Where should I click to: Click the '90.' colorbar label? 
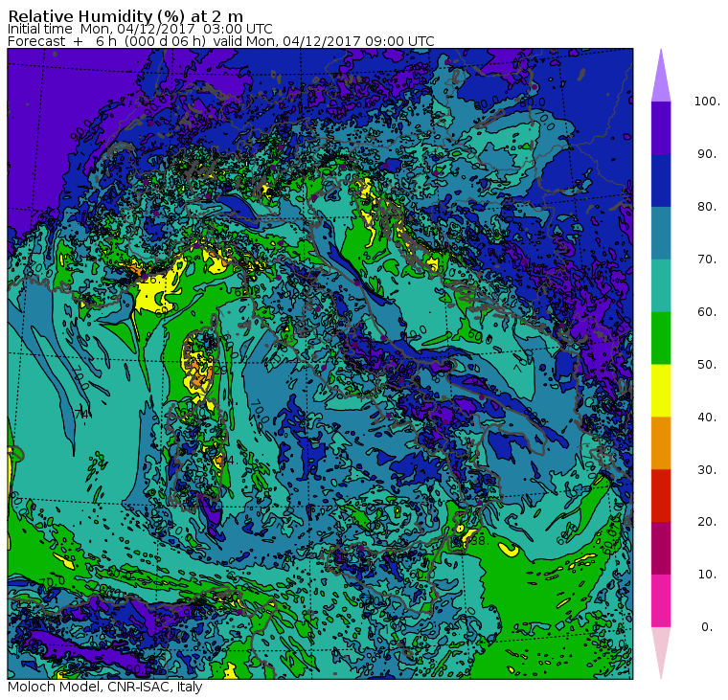(x=707, y=153)
